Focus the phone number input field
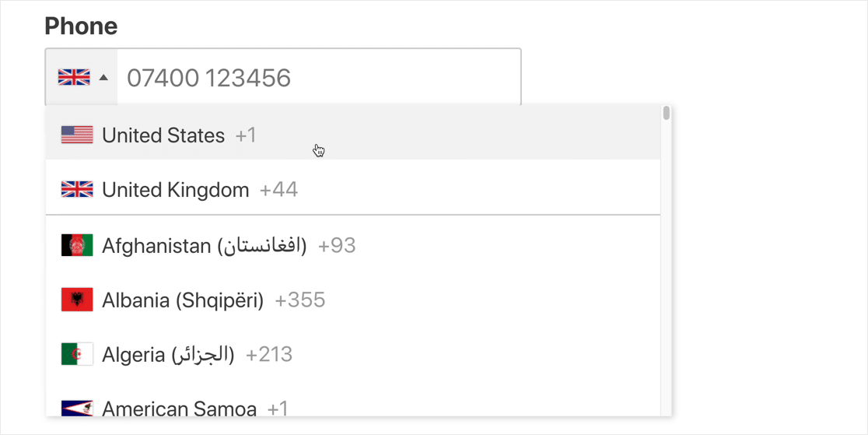This screenshot has width=868, height=435. click(x=319, y=77)
